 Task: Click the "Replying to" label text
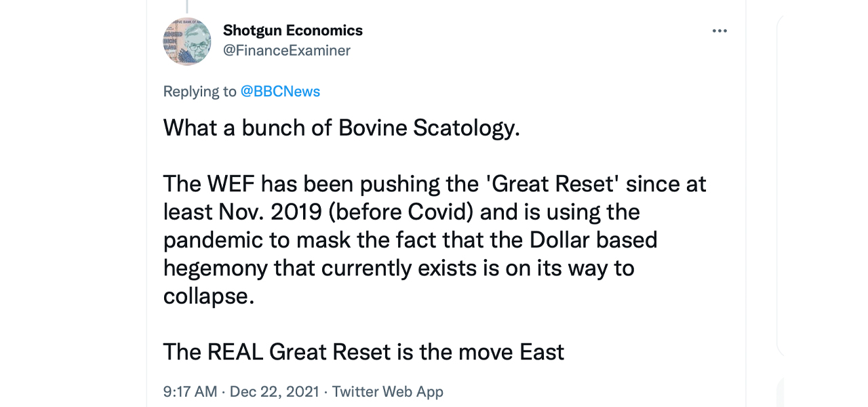[199, 92]
